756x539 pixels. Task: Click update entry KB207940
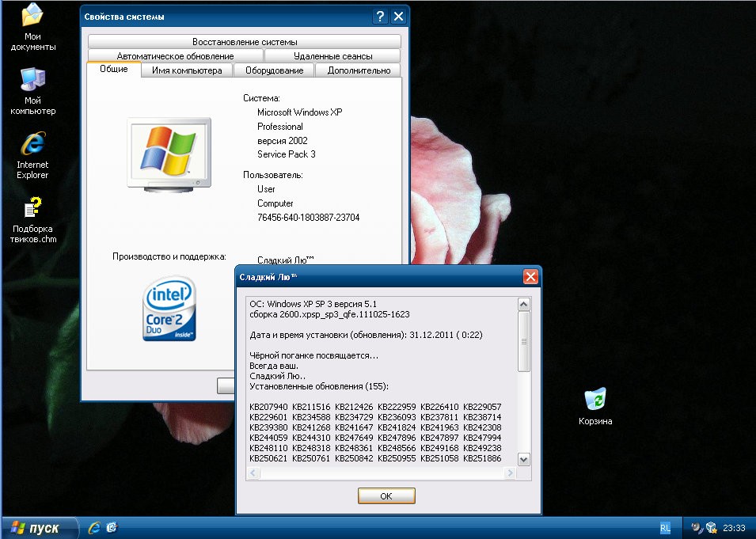point(268,407)
